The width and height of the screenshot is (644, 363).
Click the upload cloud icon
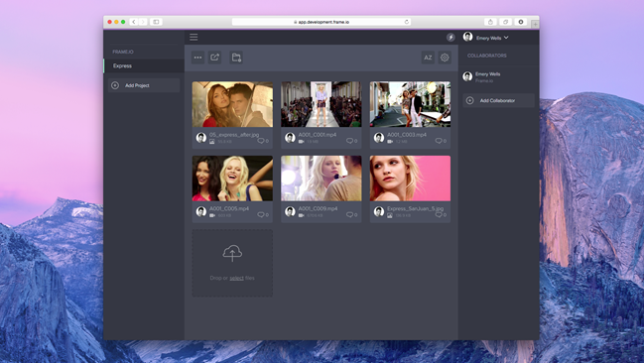point(232,253)
